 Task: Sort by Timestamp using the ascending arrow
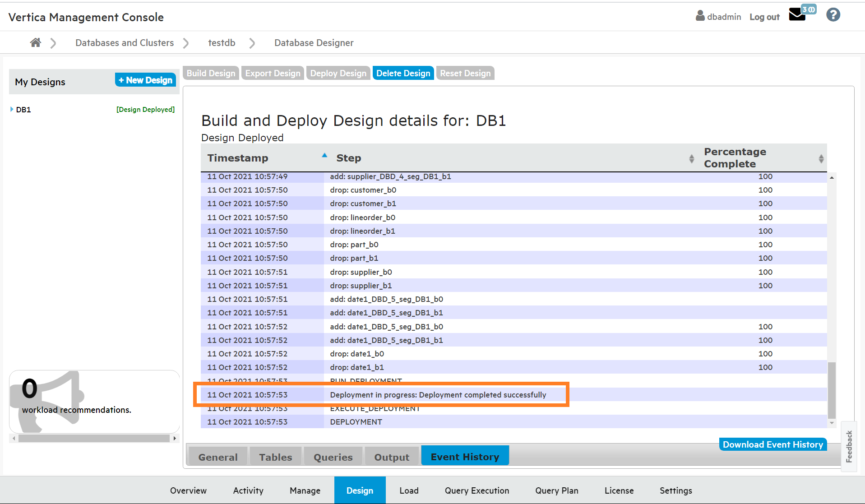(x=324, y=156)
